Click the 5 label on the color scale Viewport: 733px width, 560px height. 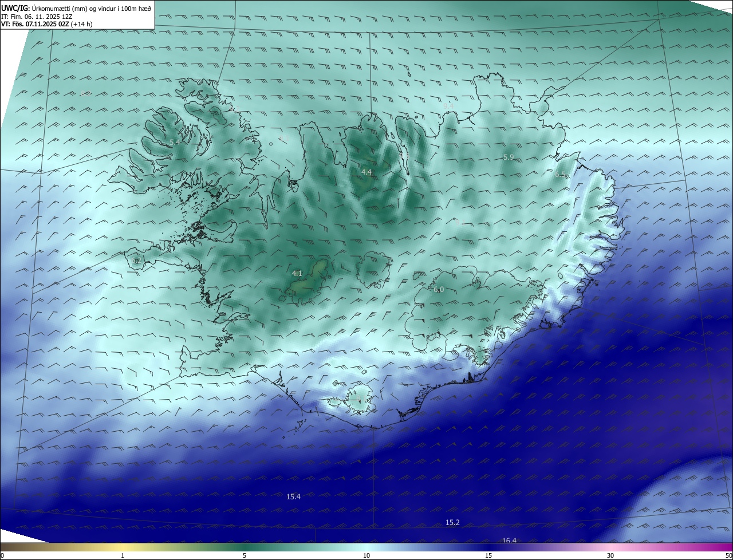[x=245, y=555]
